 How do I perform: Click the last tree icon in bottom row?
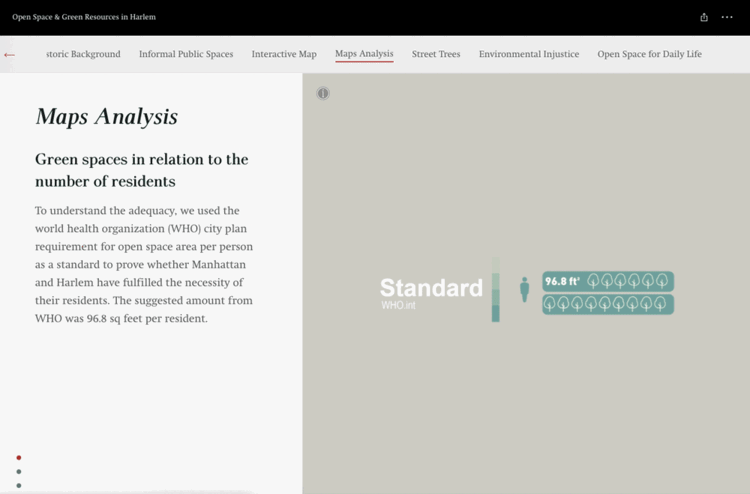pos(660,304)
